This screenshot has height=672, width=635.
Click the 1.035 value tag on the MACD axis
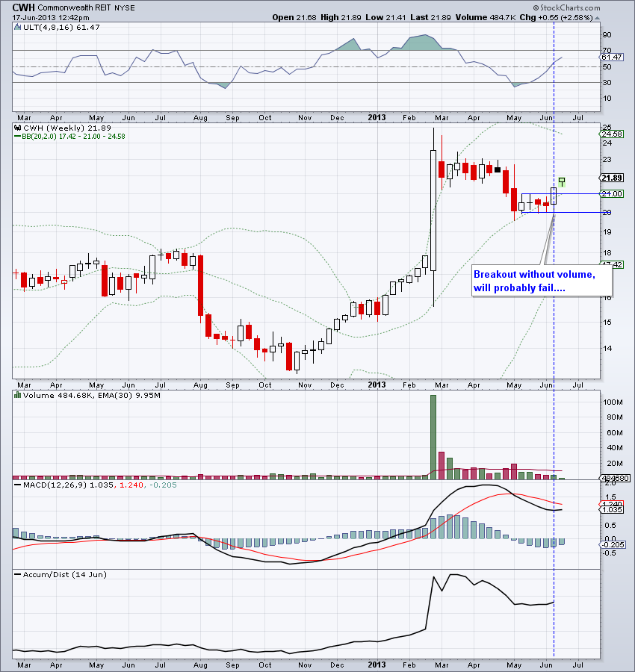[x=611, y=509]
